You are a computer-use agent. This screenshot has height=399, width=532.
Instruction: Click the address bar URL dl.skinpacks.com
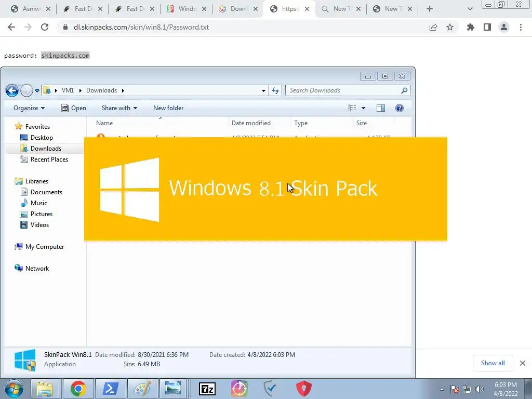[141, 27]
